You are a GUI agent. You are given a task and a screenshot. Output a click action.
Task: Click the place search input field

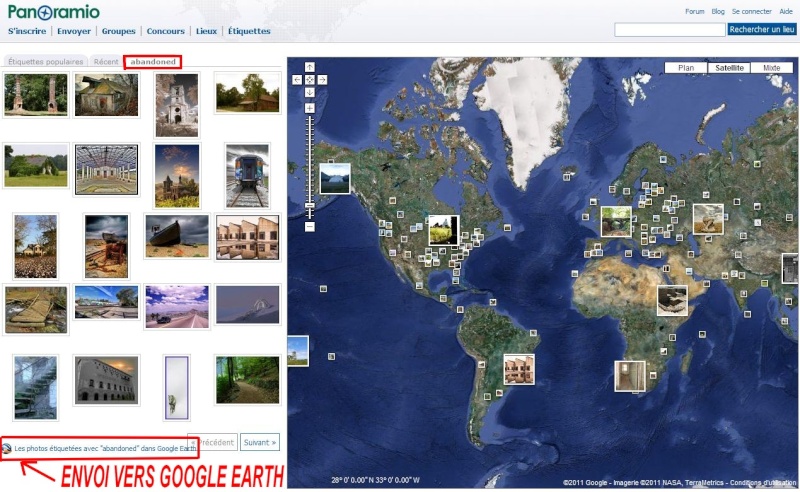(x=669, y=30)
